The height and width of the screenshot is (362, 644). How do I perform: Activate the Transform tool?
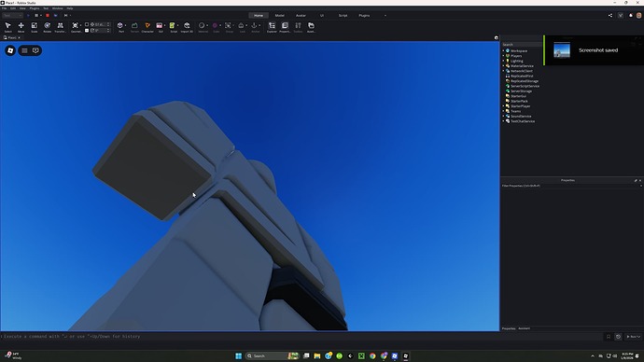[x=61, y=27]
